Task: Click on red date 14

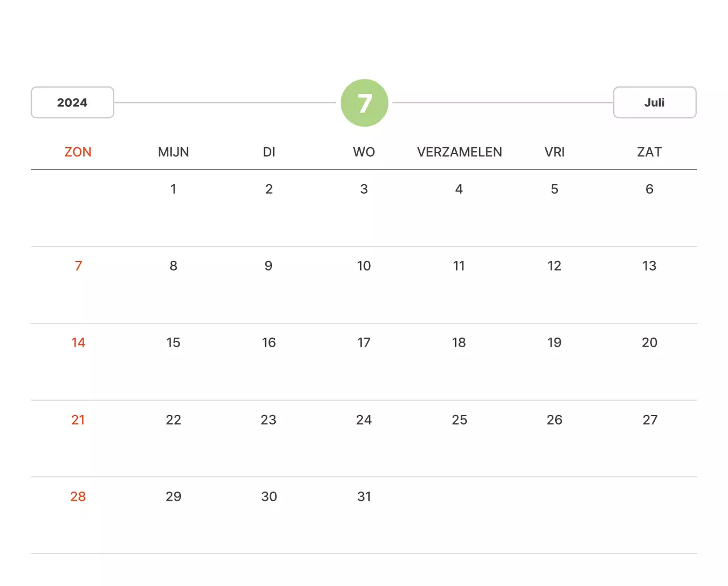Action: [x=78, y=343]
